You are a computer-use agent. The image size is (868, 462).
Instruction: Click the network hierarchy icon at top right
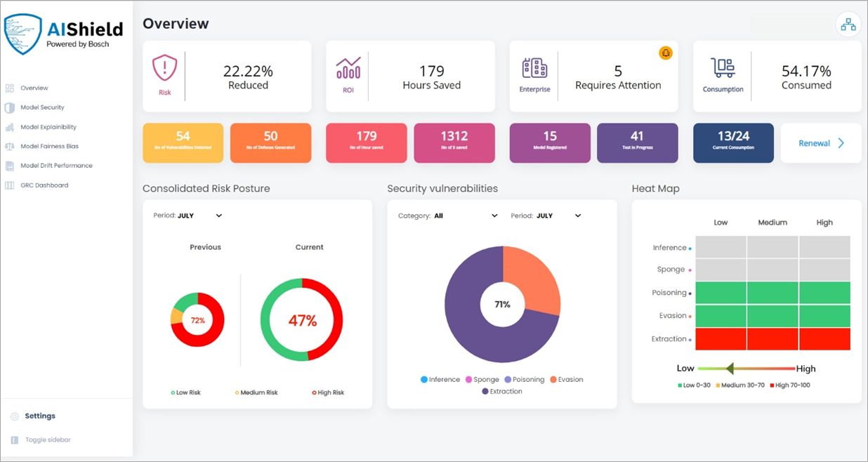point(848,24)
